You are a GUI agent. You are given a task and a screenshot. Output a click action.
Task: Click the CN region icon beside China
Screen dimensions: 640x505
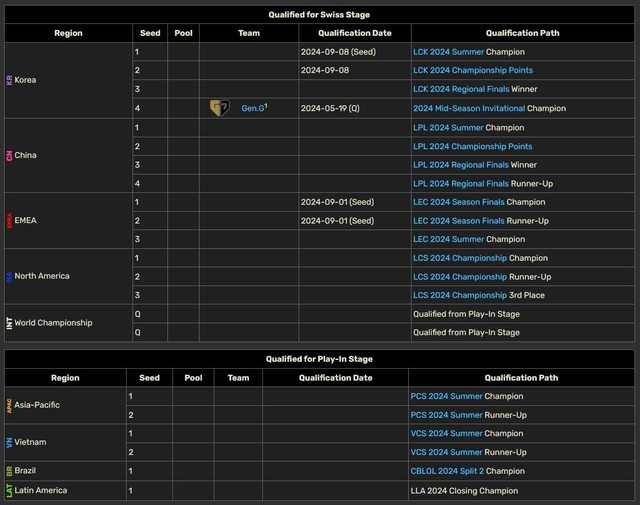click(x=10, y=156)
